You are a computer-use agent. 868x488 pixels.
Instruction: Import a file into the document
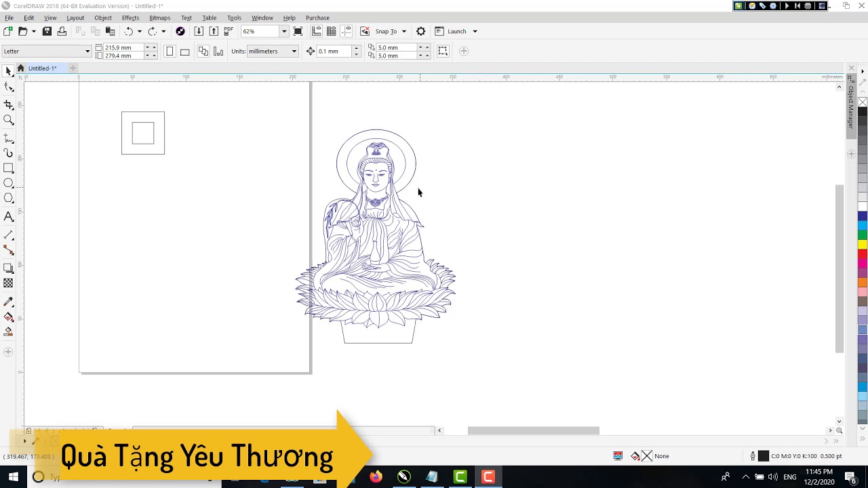pos(199,31)
